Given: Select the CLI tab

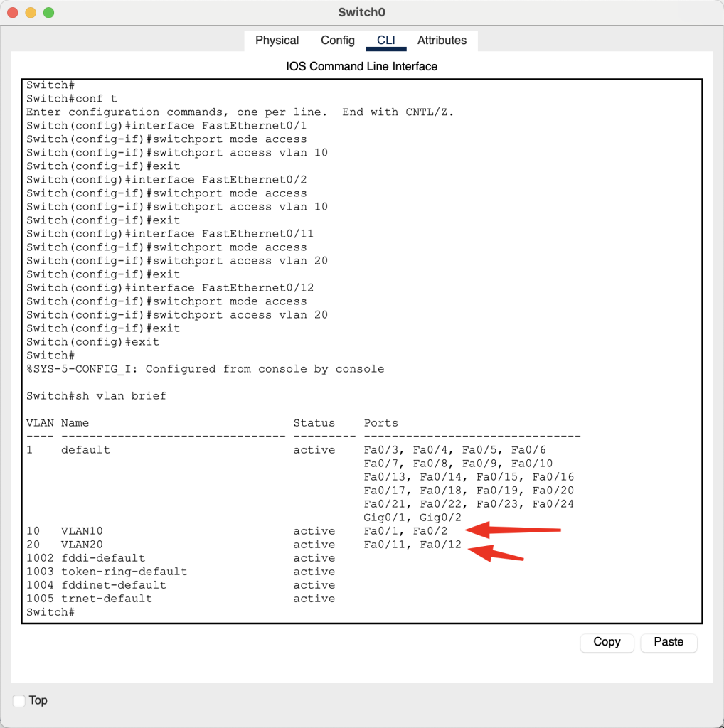Looking at the screenshot, I should click(385, 41).
